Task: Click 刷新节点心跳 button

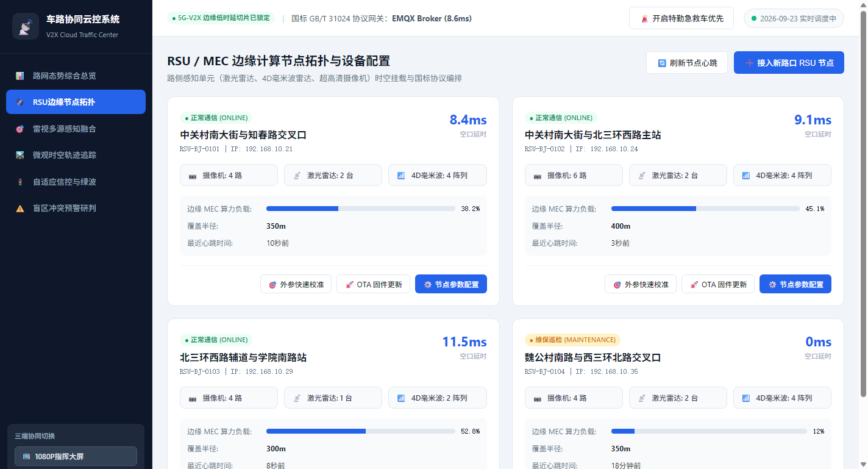Action: [x=687, y=62]
